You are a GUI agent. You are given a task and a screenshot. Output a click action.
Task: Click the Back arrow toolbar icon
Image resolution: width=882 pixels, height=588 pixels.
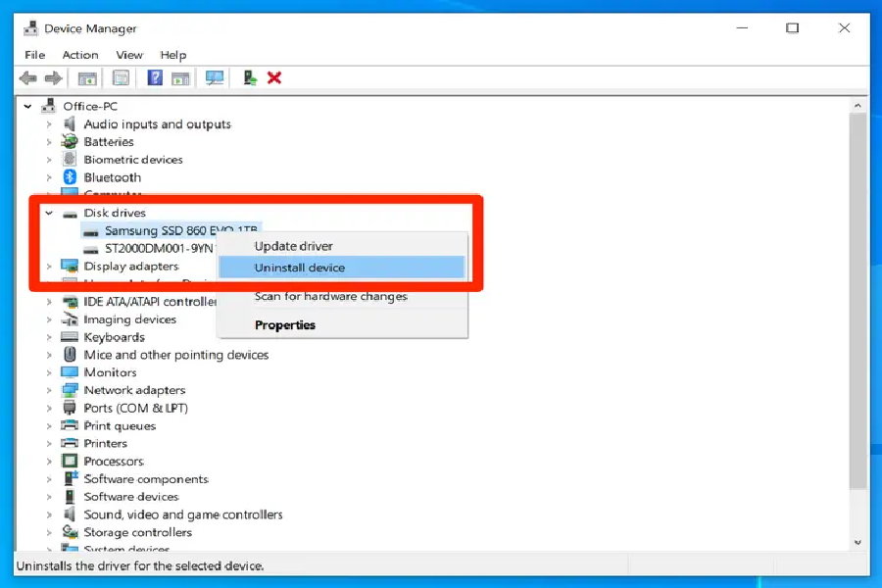click(x=27, y=78)
